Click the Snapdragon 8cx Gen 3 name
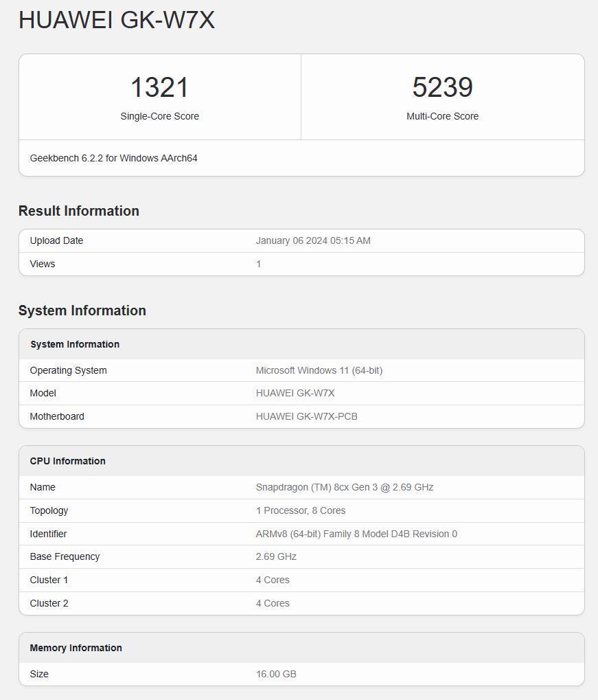This screenshot has width=598, height=700. click(344, 487)
